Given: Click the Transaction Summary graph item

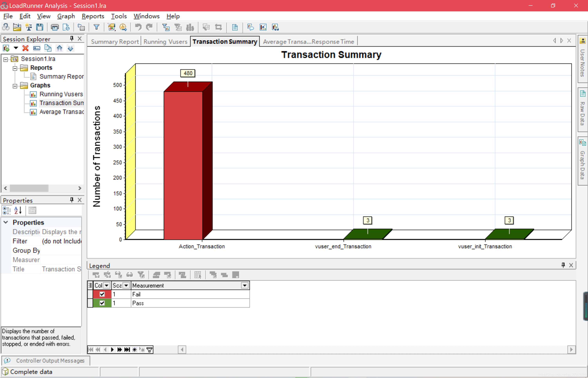Looking at the screenshot, I should [x=60, y=103].
